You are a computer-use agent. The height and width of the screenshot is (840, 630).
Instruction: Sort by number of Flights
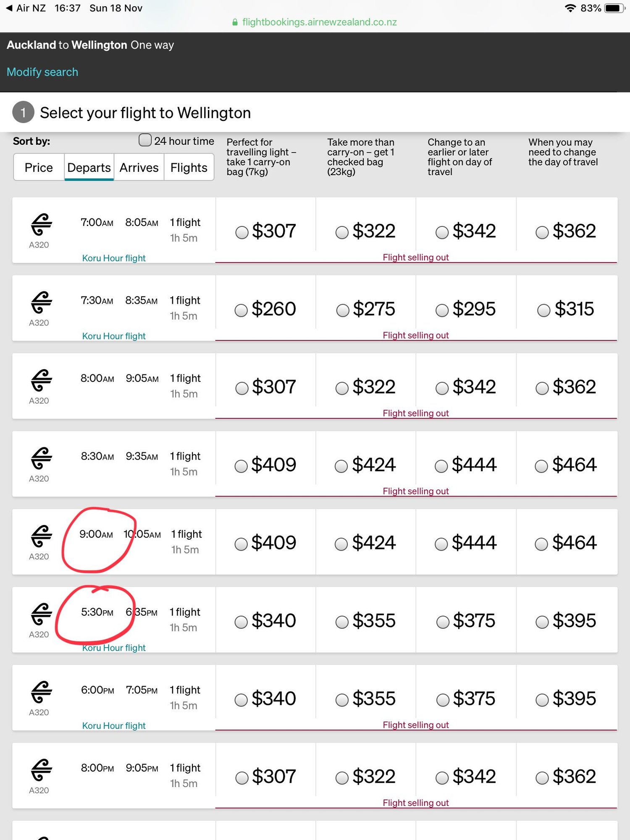click(x=189, y=168)
